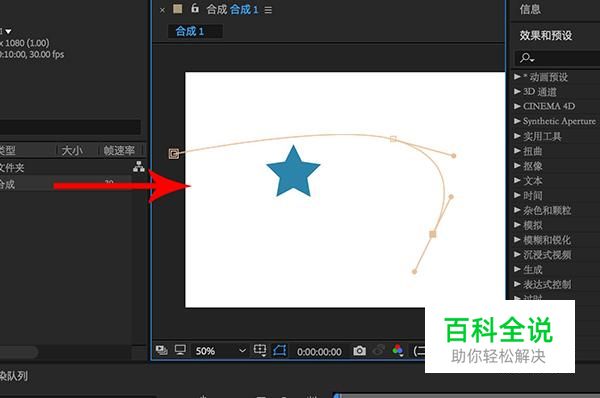Screen dimensions: 600x398
Task: Expand the 扭曲 effects category
Action: pyautogui.click(x=517, y=150)
